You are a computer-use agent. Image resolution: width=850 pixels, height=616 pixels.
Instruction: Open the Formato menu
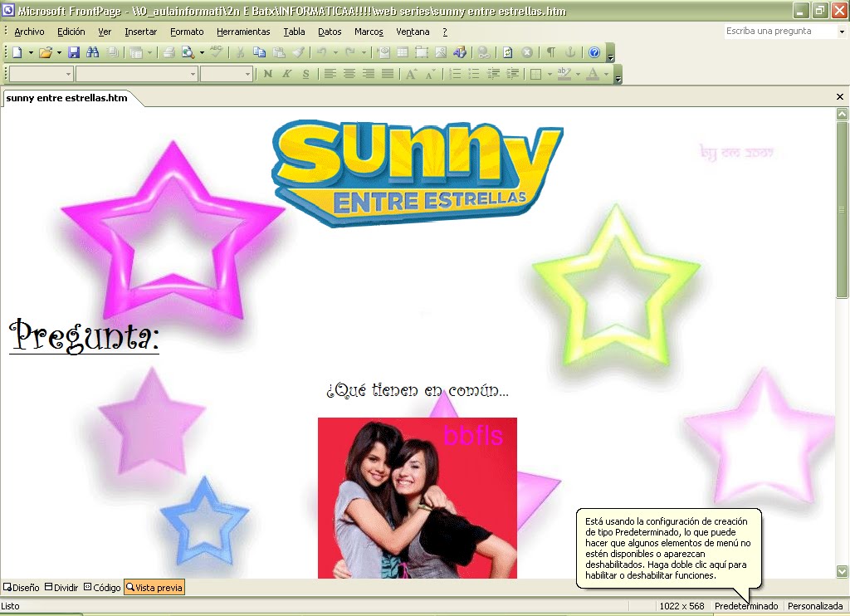pyautogui.click(x=187, y=32)
